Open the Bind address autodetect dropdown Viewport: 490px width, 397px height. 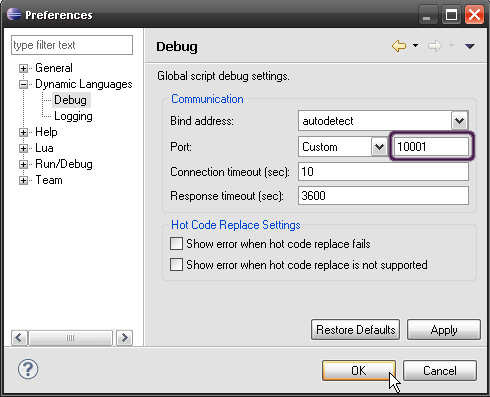point(460,121)
